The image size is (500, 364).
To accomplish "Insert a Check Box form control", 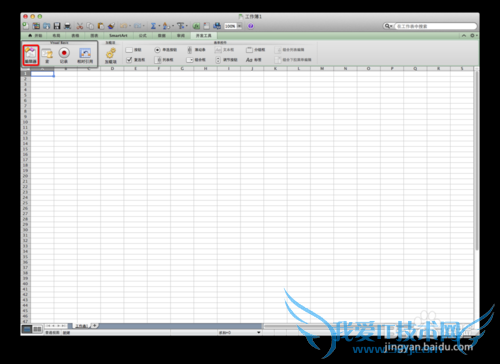I will pyautogui.click(x=135, y=60).
